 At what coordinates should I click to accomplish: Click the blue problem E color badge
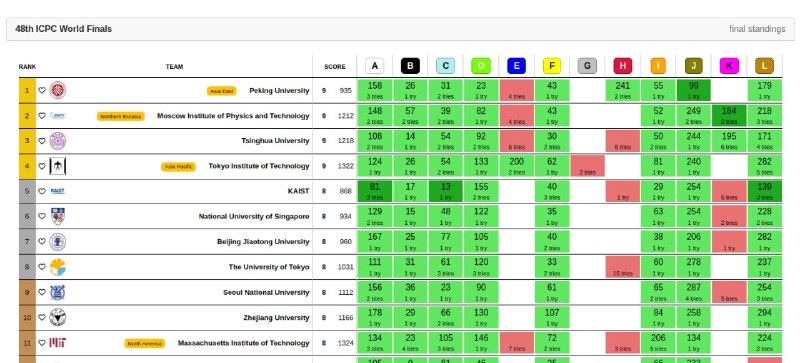[516, 66]
